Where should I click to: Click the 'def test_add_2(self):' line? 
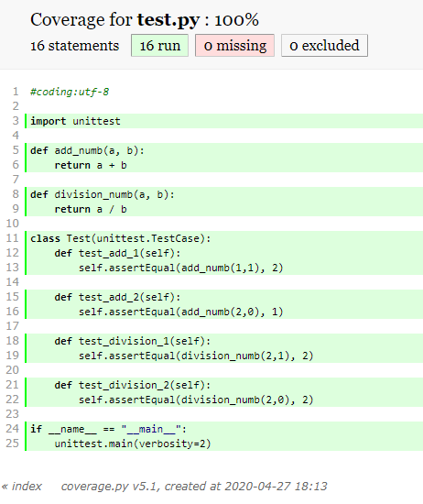click(x=224, y=297)
